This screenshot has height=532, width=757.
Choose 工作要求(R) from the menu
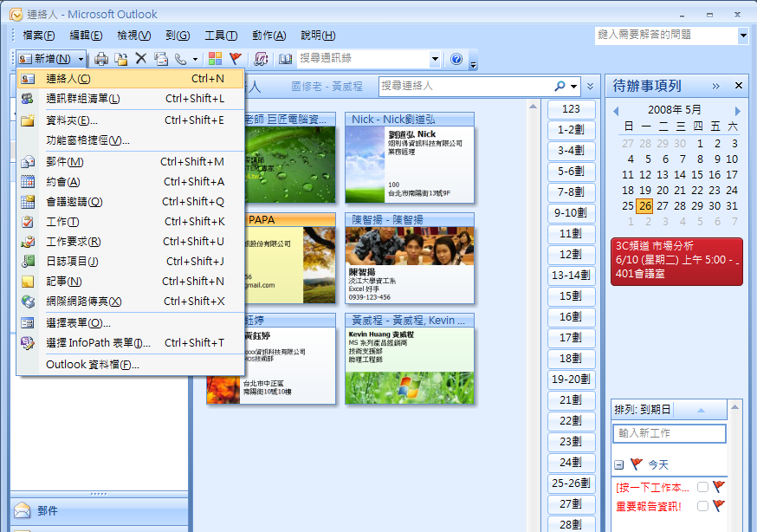130,242
